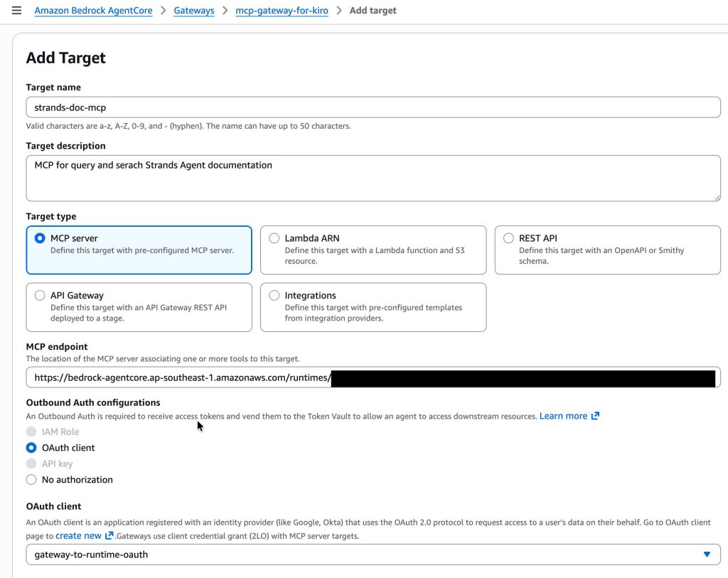The height and width of the screenshot is (578, 728).
Task: Open the hamburger navigation menu
Action: [17, 11]
